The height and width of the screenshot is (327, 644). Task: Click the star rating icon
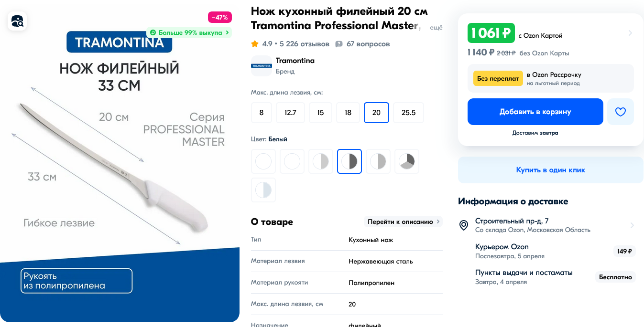click(x=255, y=44)
